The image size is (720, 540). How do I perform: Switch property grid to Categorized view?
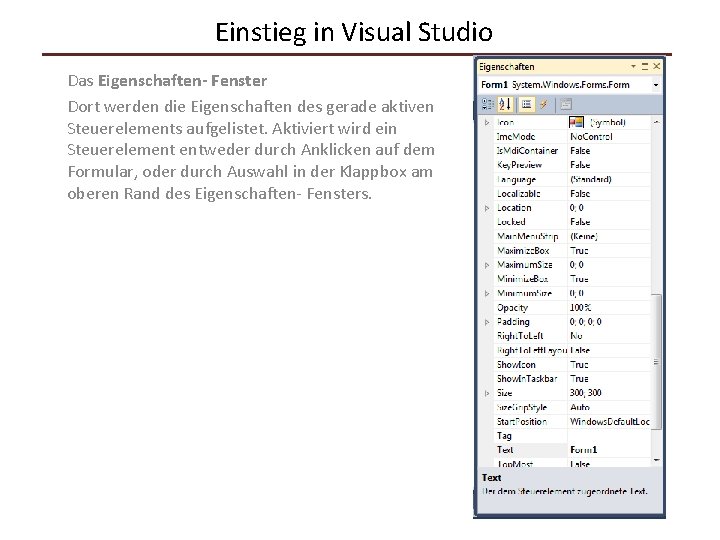(487, 105)
